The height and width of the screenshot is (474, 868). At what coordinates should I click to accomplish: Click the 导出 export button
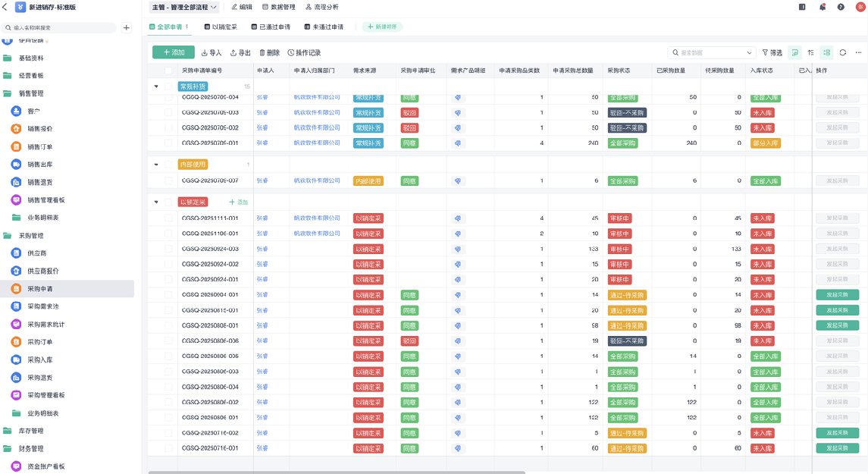point(240,53)
